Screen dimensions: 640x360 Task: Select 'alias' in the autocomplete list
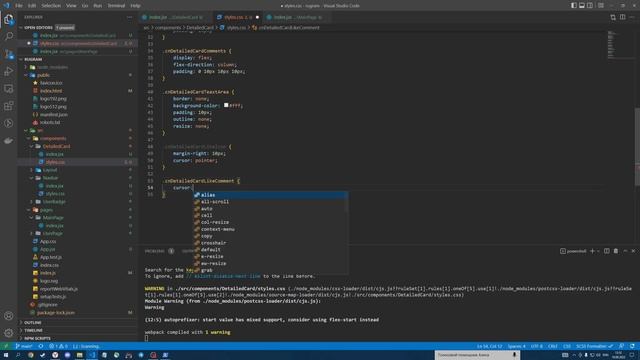(x=271, y=195)
